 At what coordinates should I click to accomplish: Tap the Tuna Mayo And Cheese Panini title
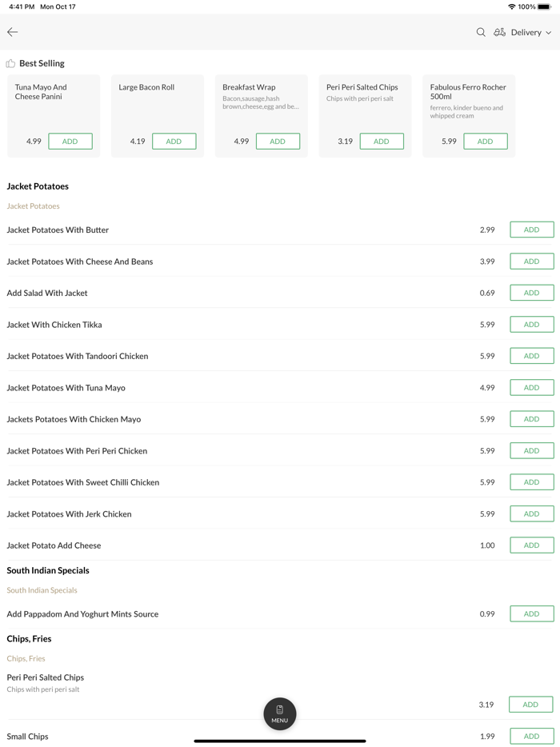[41, 91]
